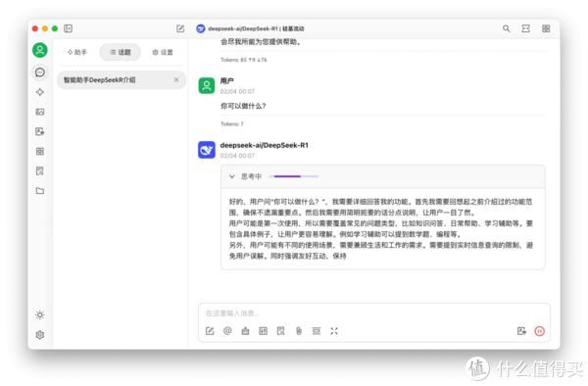The image size is (588, 386).
Task: Click the translate icon beside pause button
Action: tap(521, 331)
